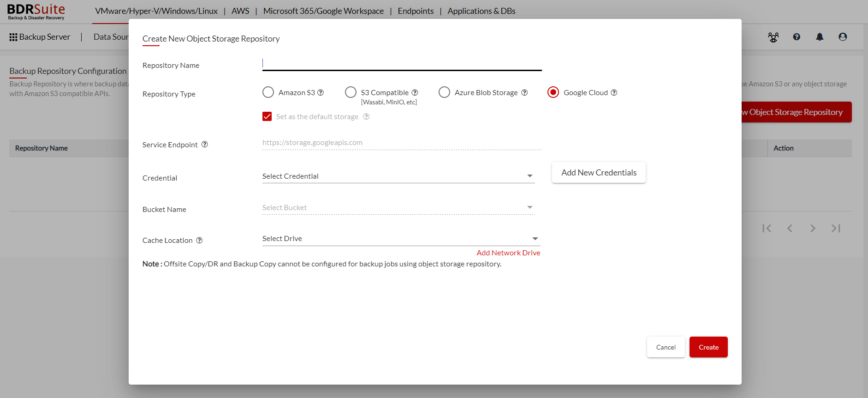
Task: Select S3 Compatible repository type
Action: coord(351,92)
